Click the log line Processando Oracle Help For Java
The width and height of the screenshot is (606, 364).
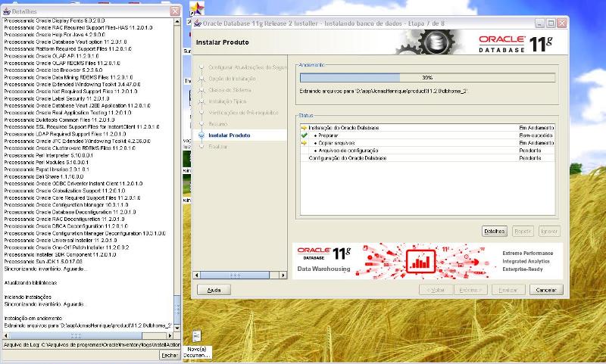pos(54,35)
